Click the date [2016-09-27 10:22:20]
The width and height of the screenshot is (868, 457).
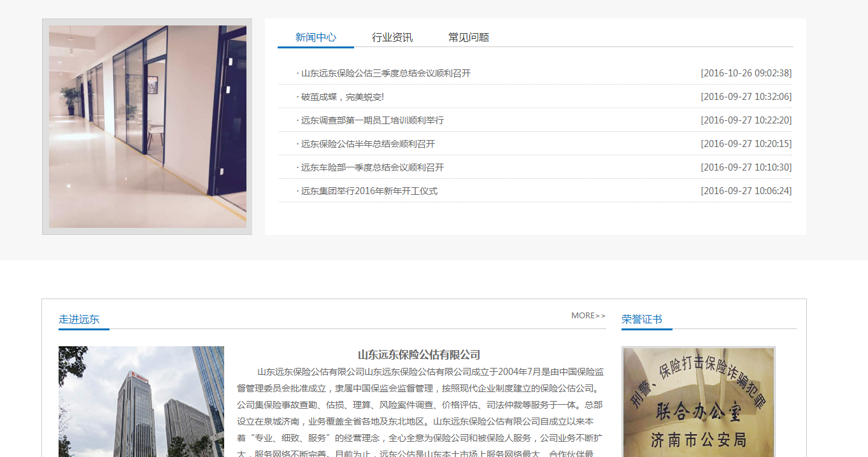tap(746, 120)
